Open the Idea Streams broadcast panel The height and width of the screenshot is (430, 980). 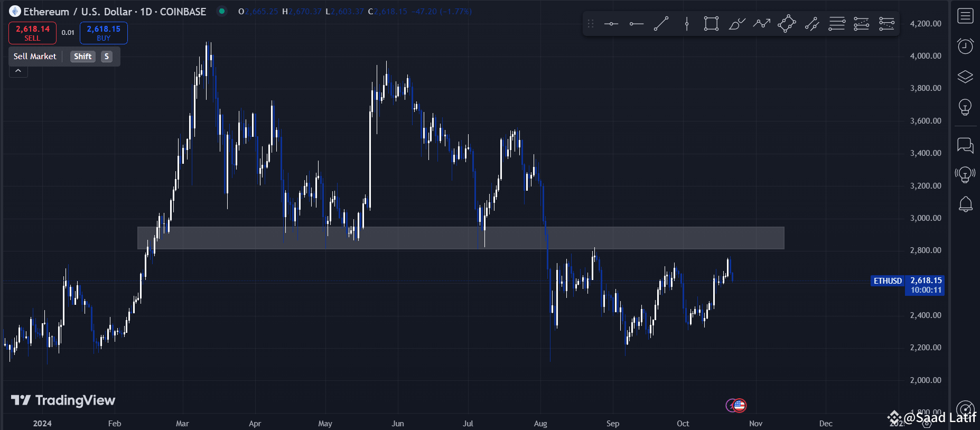pyautogui.click(x=965, y=174)
